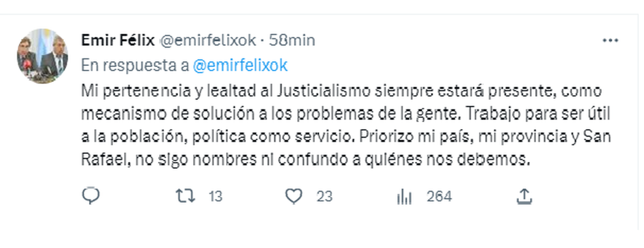Open the 58min timestamp link

292,40
